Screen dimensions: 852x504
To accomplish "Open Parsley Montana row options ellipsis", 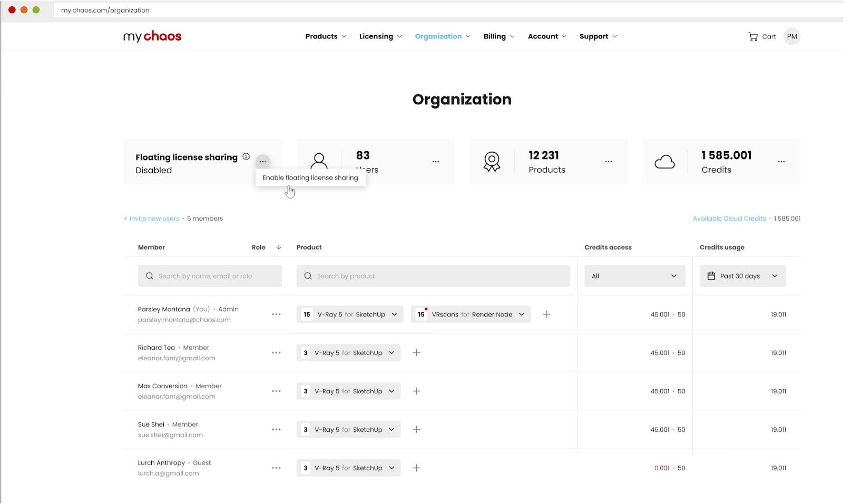I will (x=276, y=314).
